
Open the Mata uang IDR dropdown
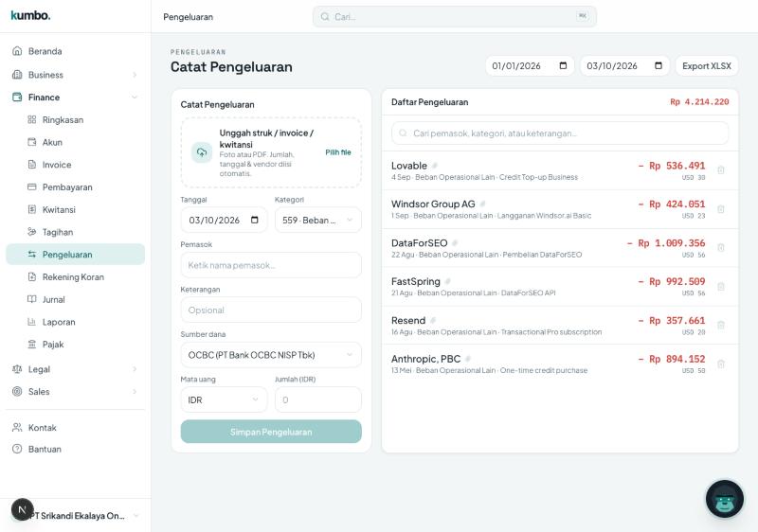click(224, 399)
